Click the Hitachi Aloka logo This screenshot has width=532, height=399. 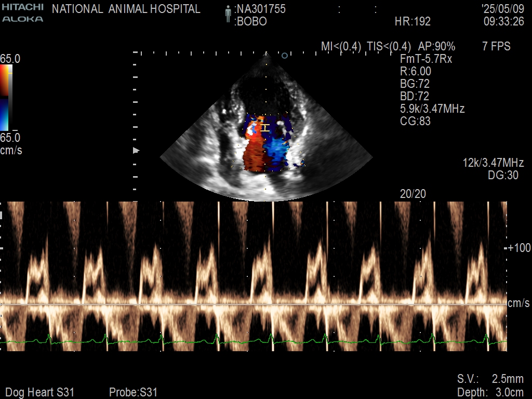[x=22, y=14]
